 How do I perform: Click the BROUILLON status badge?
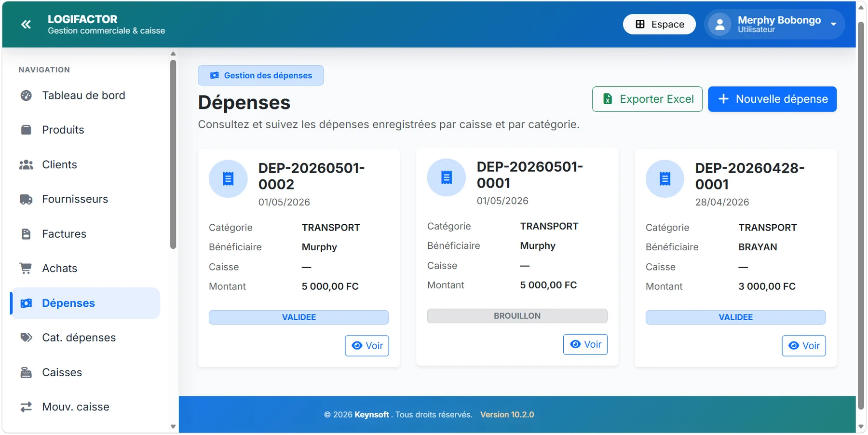517,316
